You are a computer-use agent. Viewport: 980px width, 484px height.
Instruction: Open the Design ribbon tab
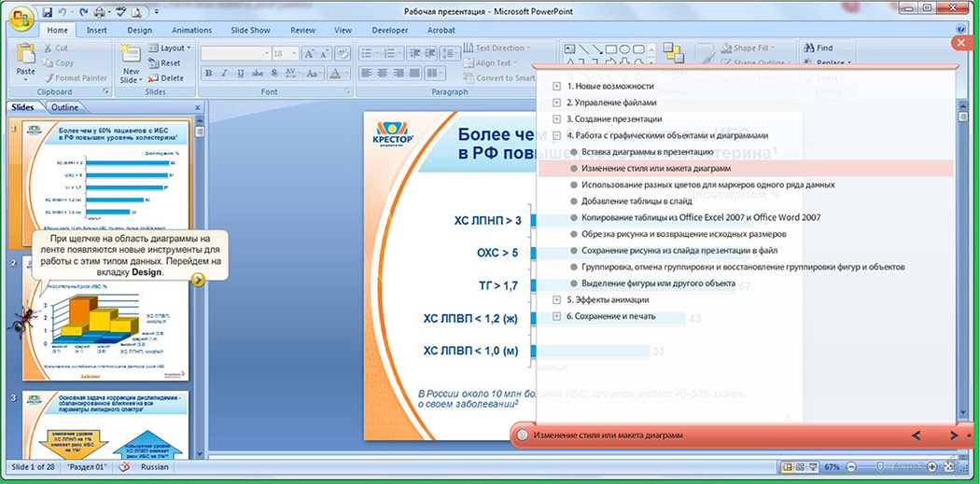click(139, 30)
